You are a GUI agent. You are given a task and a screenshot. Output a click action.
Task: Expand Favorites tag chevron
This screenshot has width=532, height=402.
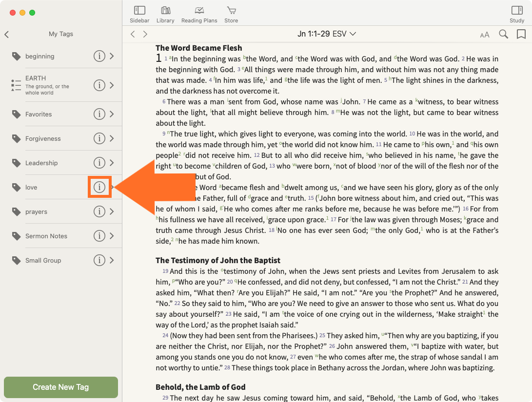[112, 114]
